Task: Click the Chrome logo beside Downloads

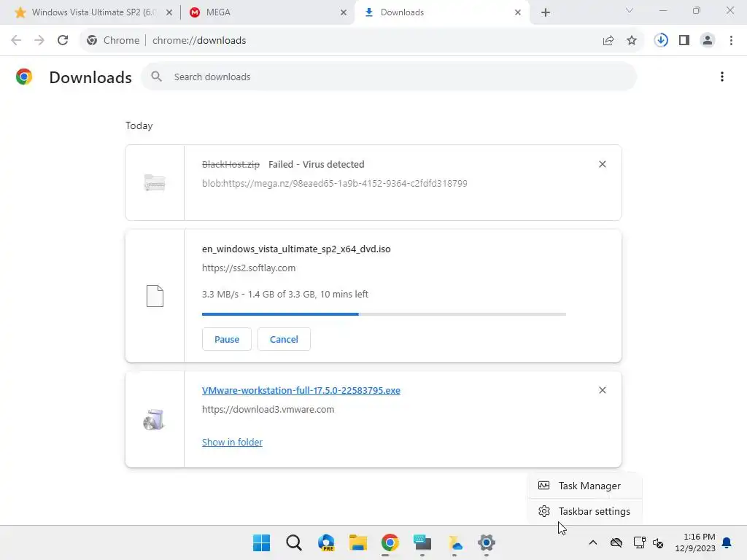Action: pyautogui.click(x=24, y=77)
